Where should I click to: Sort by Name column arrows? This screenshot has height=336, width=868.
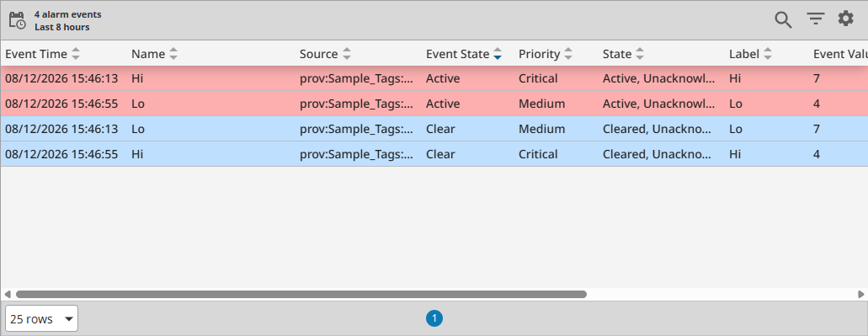pos(173,54)
